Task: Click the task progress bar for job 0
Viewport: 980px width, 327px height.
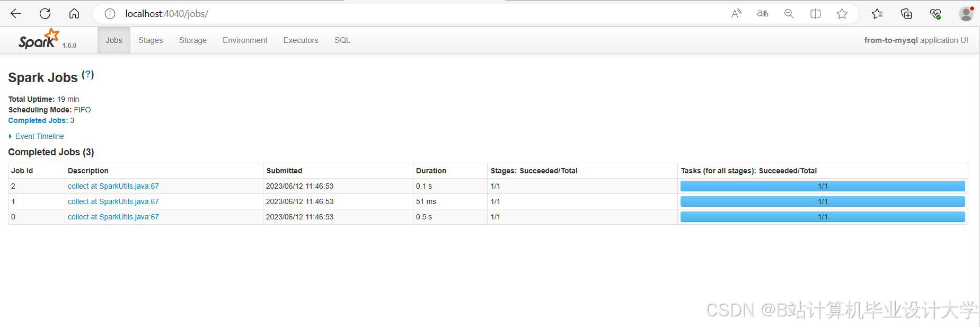Action: pyautogui.click(x=823, y=217)
